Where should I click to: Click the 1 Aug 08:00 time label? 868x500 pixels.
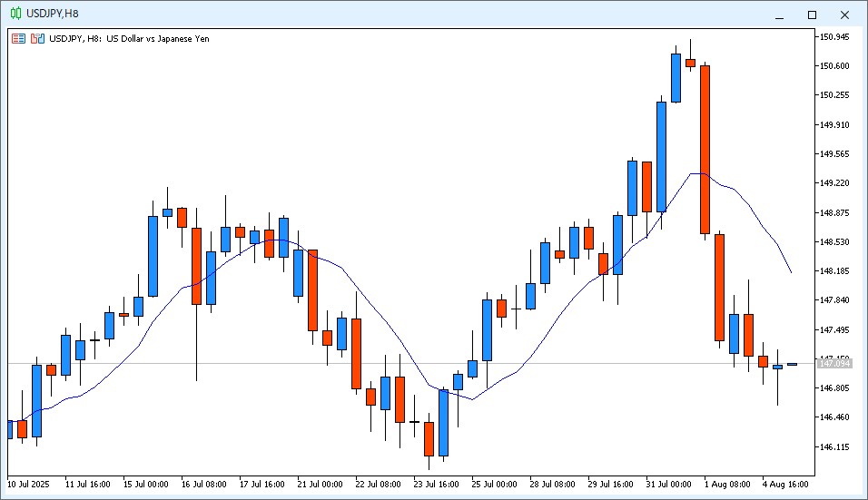coord(727,484)
